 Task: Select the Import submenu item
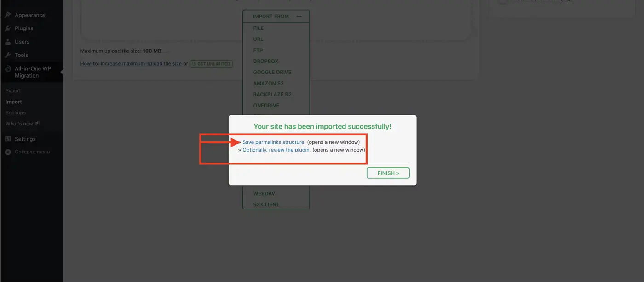pos(14,102)
